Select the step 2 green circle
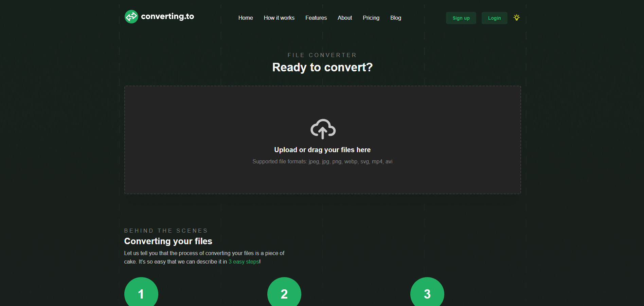 coord(284,293)
